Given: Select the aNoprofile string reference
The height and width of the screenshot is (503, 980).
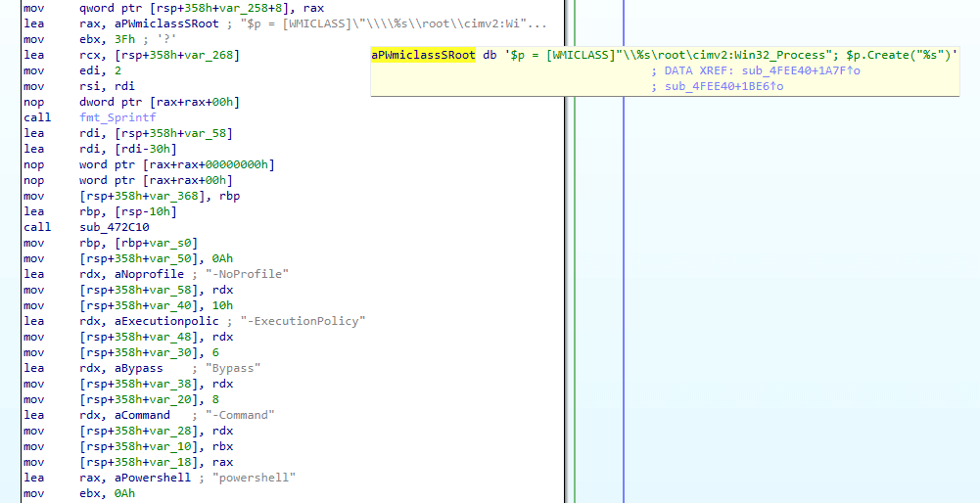Looking at the screenshot, I should (150, 274).
